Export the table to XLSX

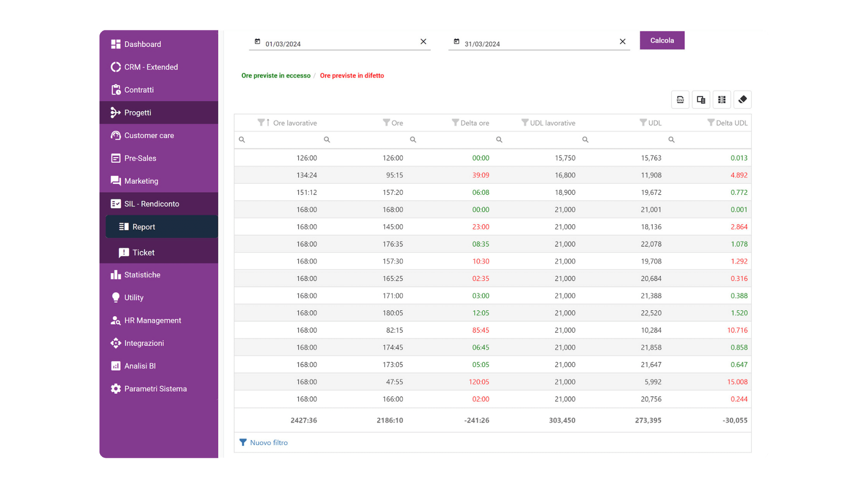coord(680,100)
